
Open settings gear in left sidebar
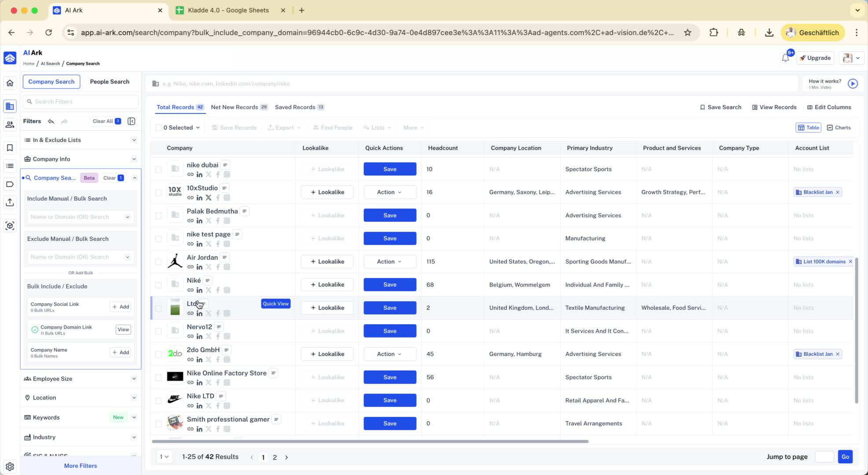pos(10,466)
